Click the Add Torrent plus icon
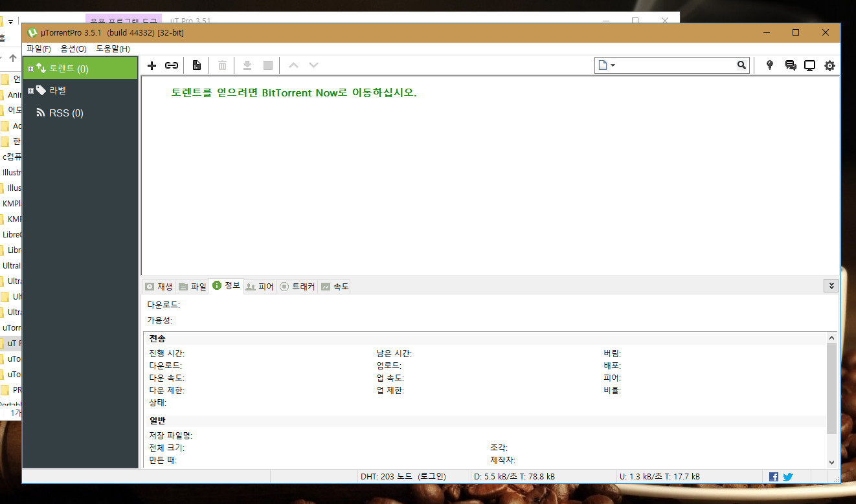Image resolution: width=856 pixels, height=504 pixels. [x=152, y=65]
